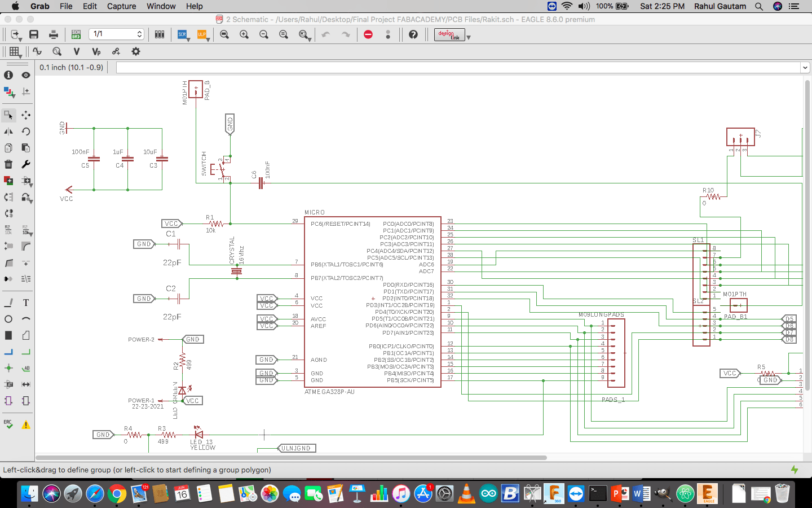The width and height of the screenshot is (812, 508).
Task: Select the Rectangle tool
Action: pos(8,336)
